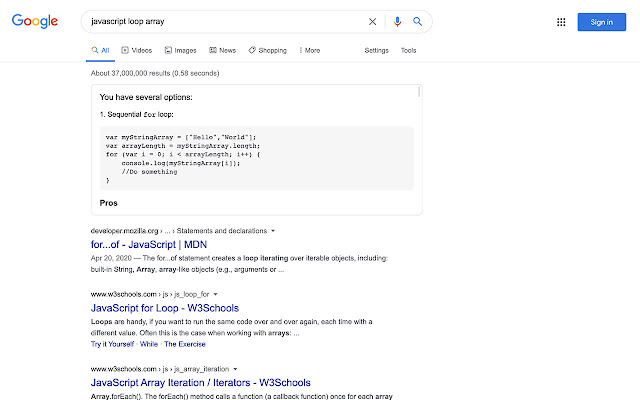Click the code snippet block

click(257, 158)
